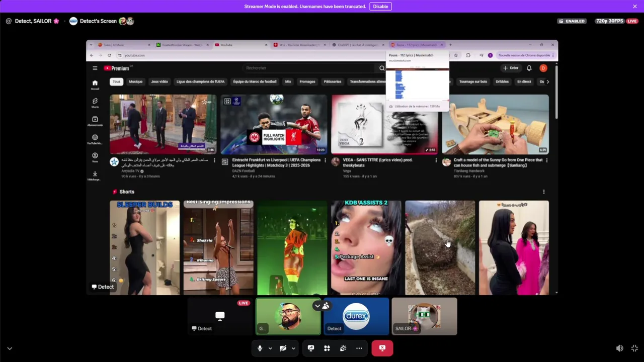Open the Chrome extensions puzzle icon
Screen dimensions: 644x362
pyautogui.click(x=468, y=55)
